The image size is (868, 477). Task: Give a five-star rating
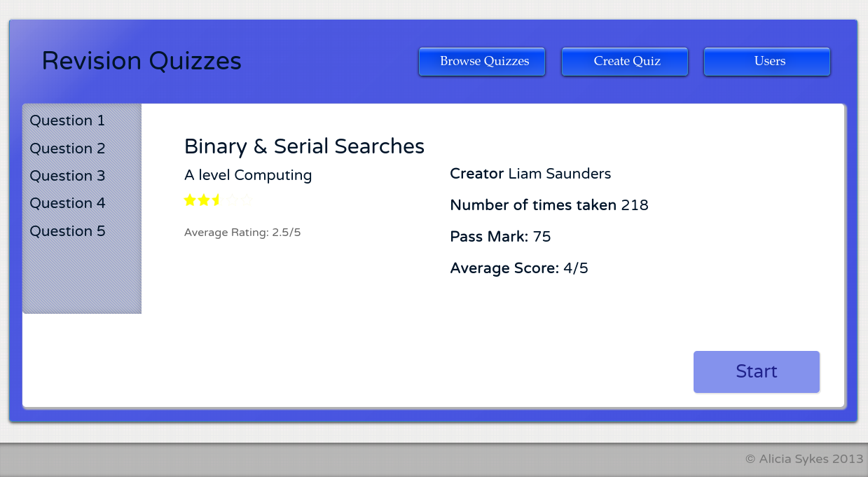tap(246, 200)
